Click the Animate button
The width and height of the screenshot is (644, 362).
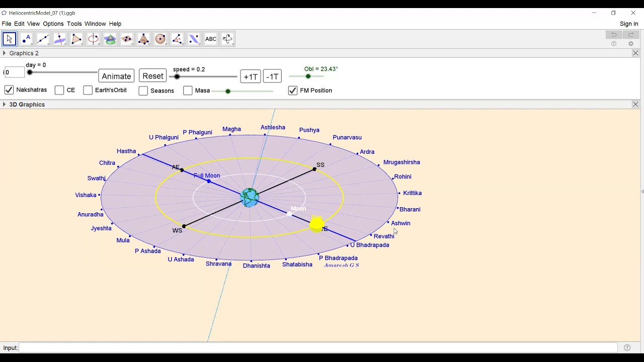(116, 76)
